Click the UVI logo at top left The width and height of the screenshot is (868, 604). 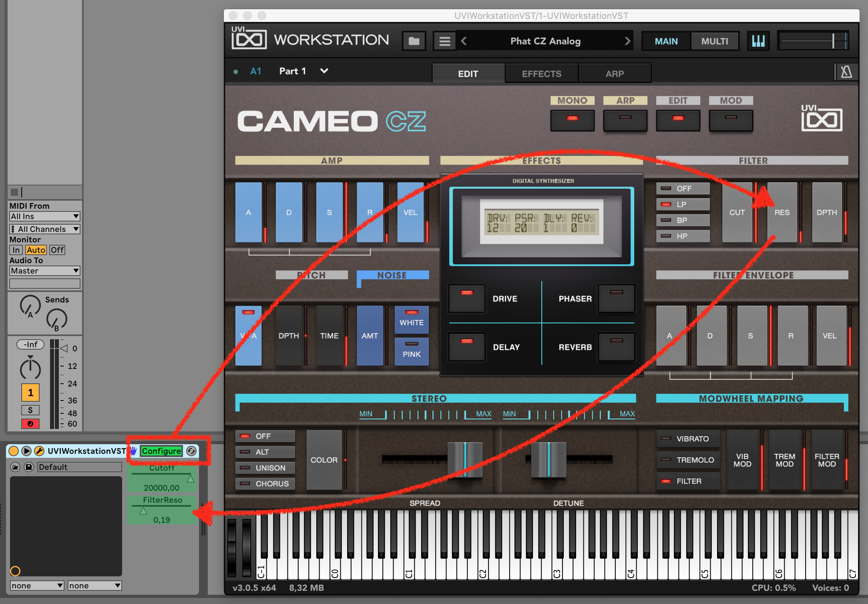coord(249,38)
